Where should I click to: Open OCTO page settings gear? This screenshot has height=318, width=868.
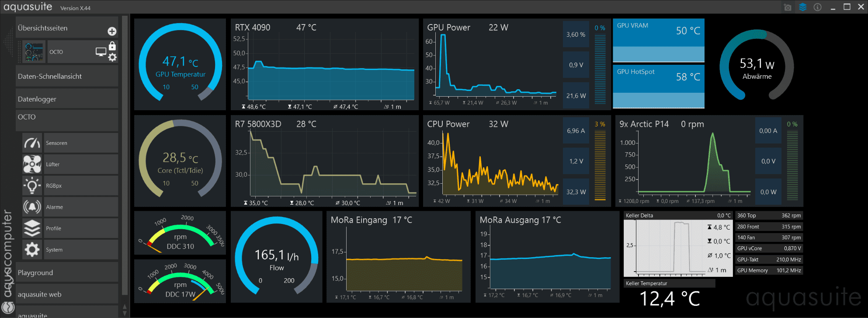(x=112, y=57)
